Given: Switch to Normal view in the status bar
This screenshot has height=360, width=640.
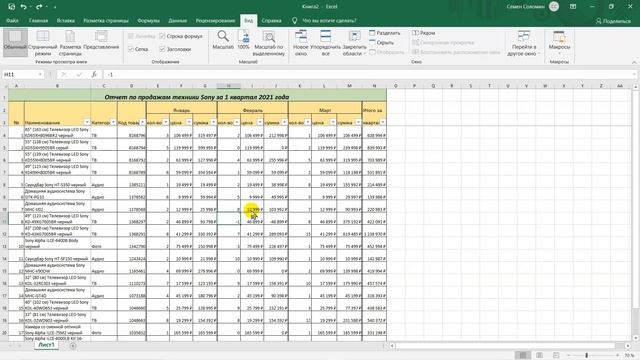Looking at the screenshot, I should coord(523,355).
